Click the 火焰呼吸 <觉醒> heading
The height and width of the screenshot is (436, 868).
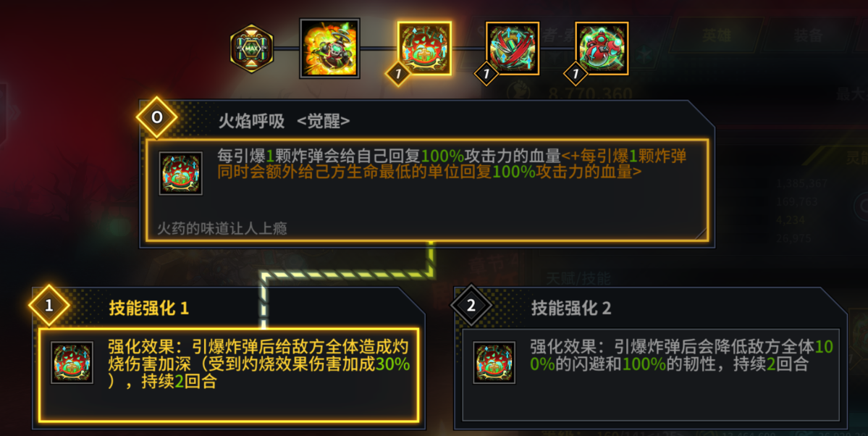click(x=284, y=121)
